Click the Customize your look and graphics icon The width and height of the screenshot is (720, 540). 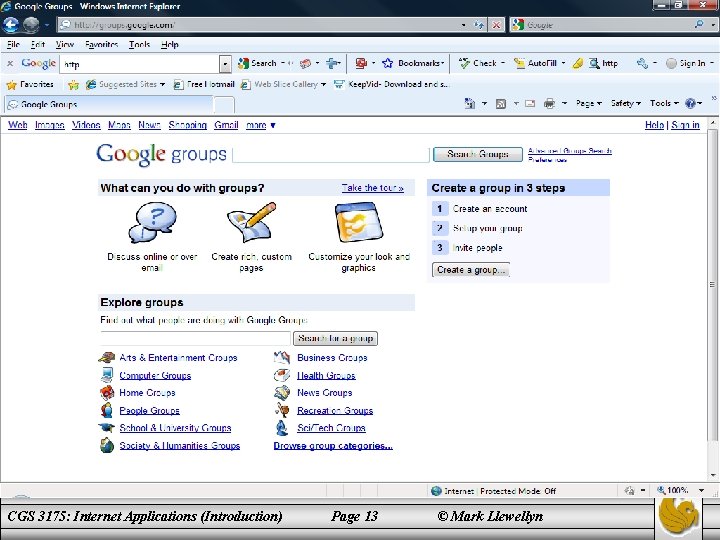click(x=359, y=223)
